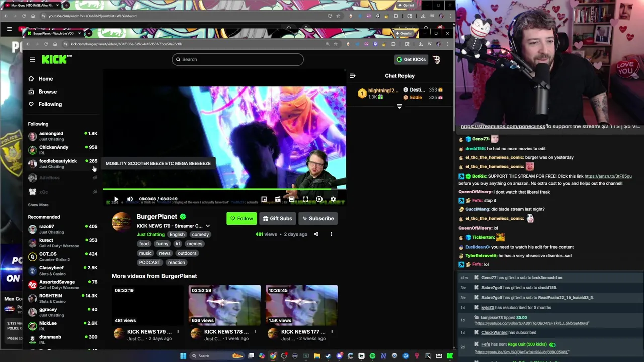Open dtanmamb recommended channel
The image size is (644, 362).
coord(62,339)
